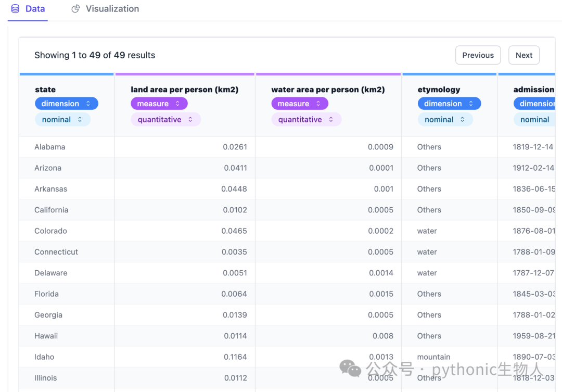The width and height of the screenshot is (562, 392).
Task: Click the 'state' column header text
Action: pos(45,90)
